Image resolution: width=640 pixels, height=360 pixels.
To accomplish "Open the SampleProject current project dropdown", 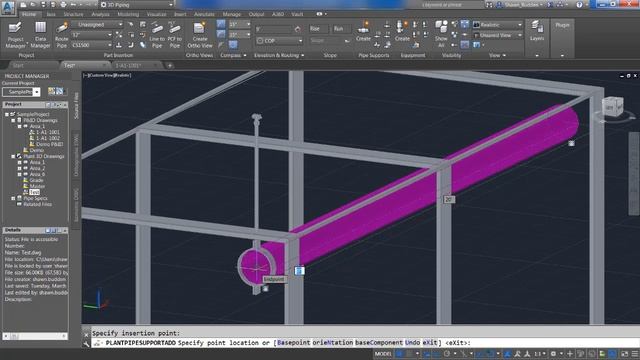I will [x=21, y=92].
